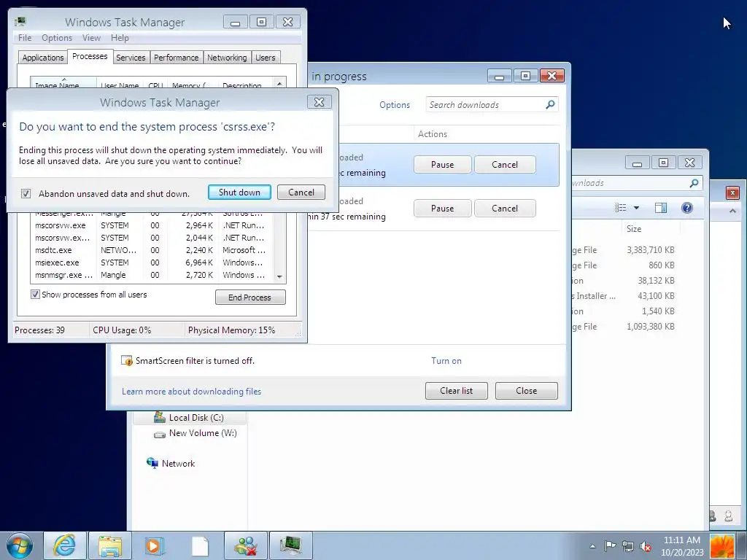Click Explorer's change view icon
Screen dimensions: 747x560
620,208
